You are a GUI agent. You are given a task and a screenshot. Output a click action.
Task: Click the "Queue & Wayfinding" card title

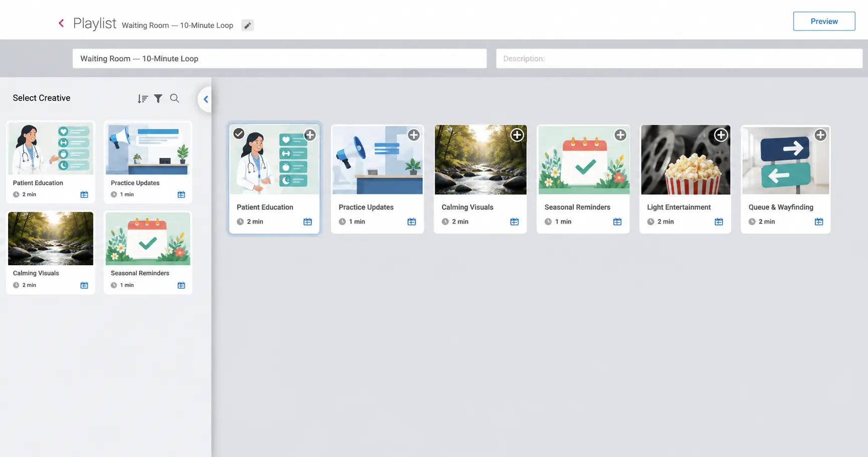point(781,207)
